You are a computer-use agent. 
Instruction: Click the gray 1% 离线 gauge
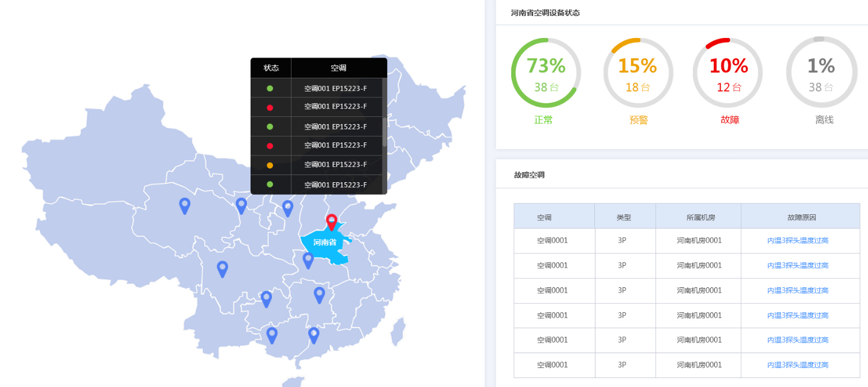(821, 72)
